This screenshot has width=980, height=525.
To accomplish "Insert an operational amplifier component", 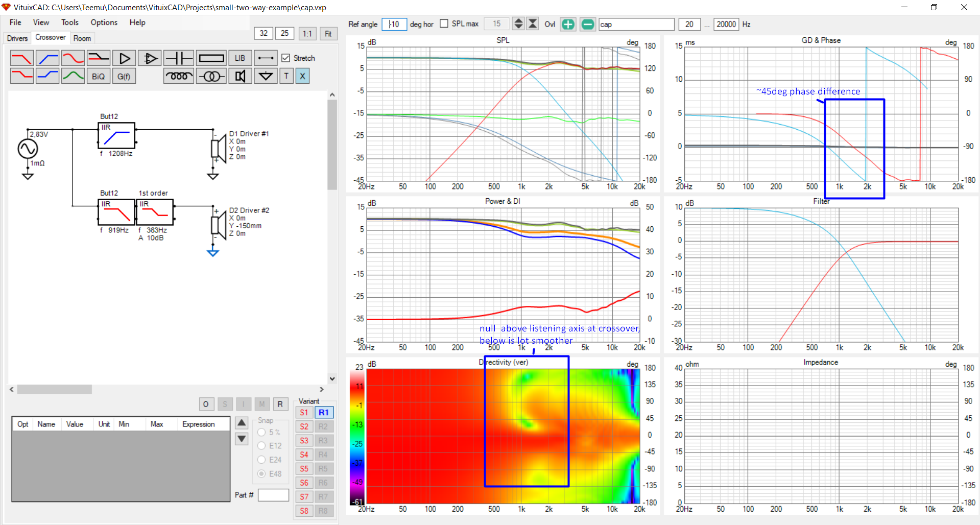I will tap(150, 58).
